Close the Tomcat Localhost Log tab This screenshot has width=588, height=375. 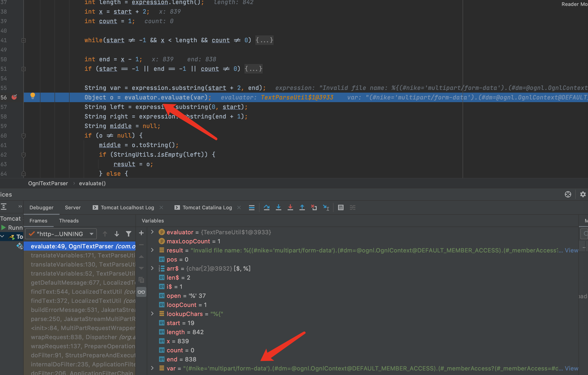point(161,207)
